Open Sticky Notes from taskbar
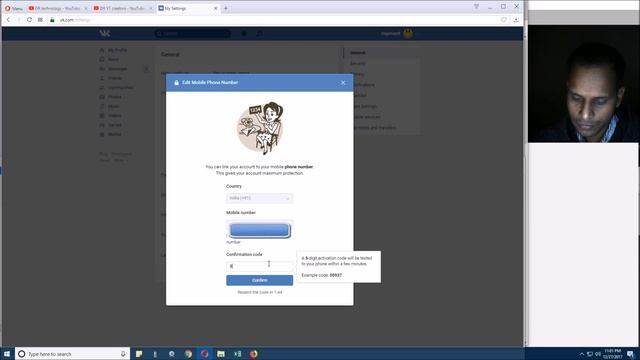Viewport: 640px width, 360px height. coord(139,354)
